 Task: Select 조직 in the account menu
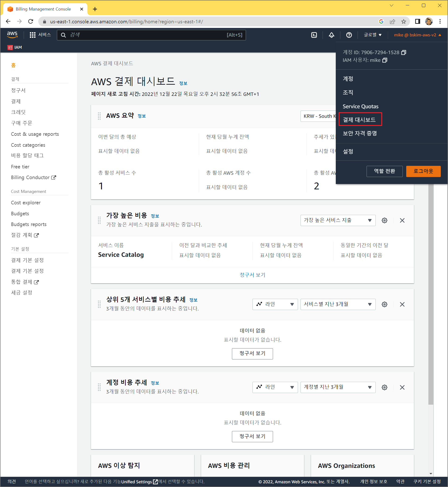[x=348, y=92]
